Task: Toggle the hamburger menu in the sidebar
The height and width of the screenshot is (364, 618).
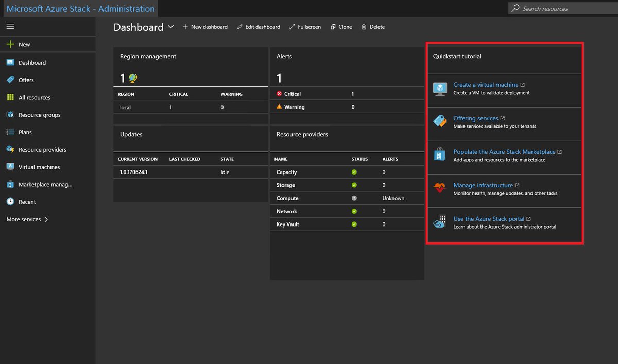Action: [10, 26]
